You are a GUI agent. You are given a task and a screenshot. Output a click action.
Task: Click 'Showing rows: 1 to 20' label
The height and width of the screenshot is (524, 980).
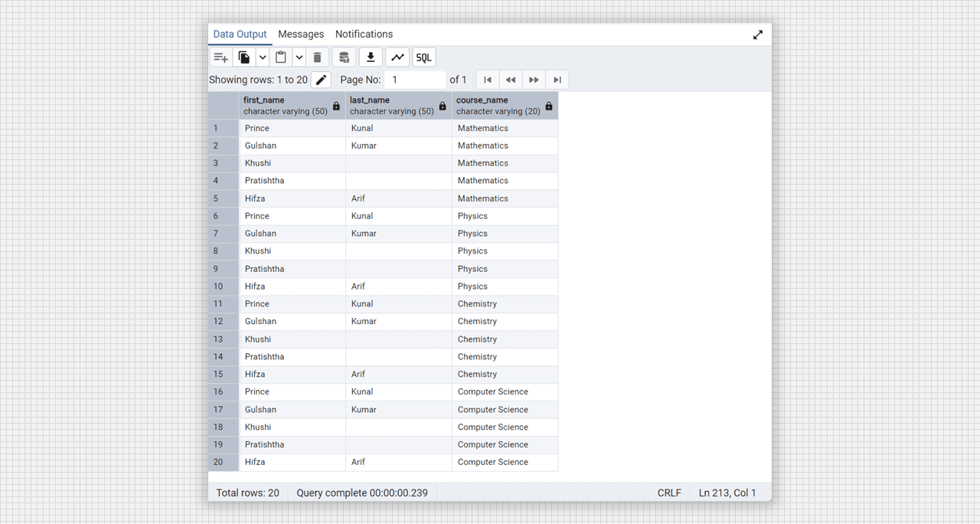(258, 80)
